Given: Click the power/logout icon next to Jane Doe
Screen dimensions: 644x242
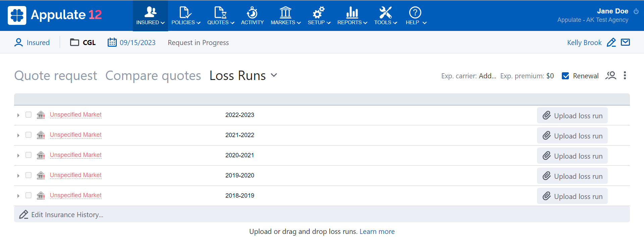Looking at the screenshot, I should 636,11.
